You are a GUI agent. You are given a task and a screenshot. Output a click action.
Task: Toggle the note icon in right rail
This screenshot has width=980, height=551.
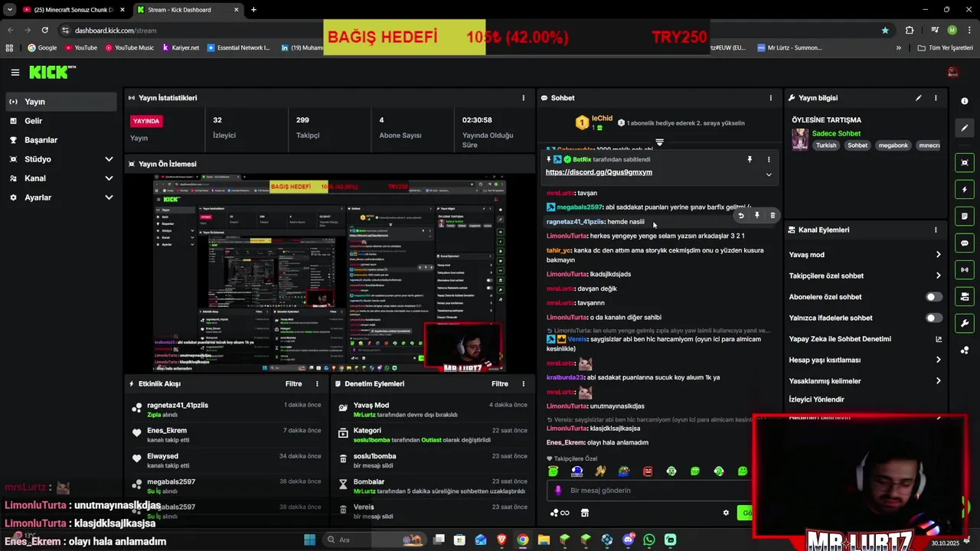pos(965,216)
